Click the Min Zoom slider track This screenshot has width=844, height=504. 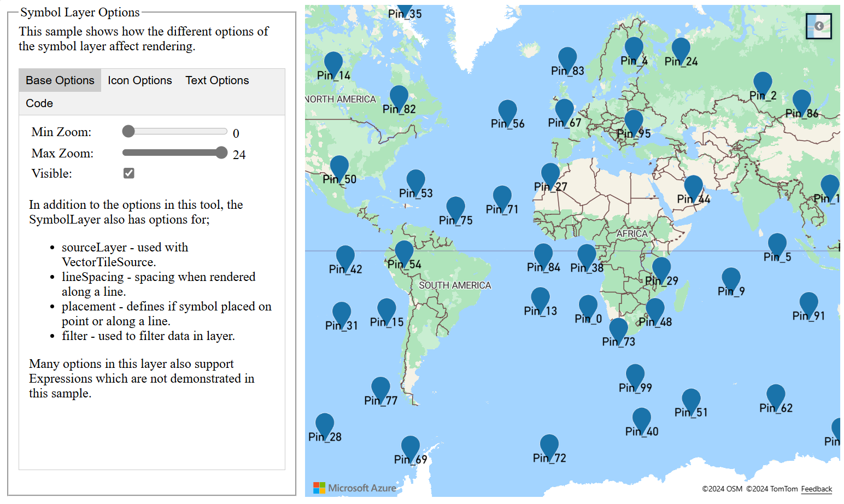point(175,131)
